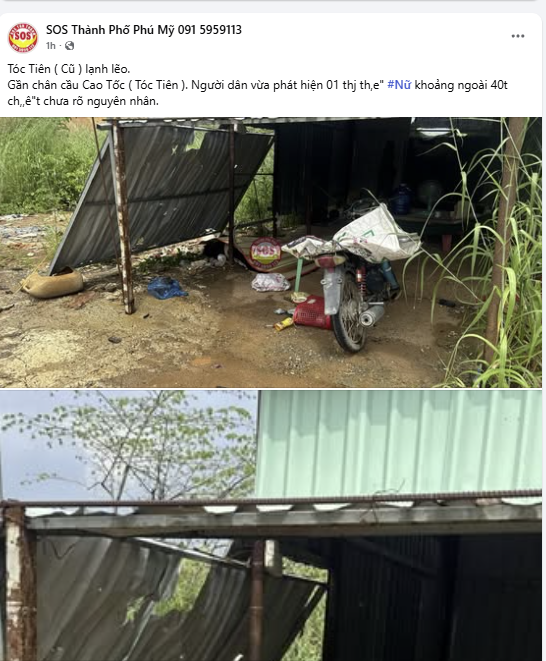The image size is (546, 661).
Task: Open the second photo of green metal wall
Action: click(x=271, y=525)
